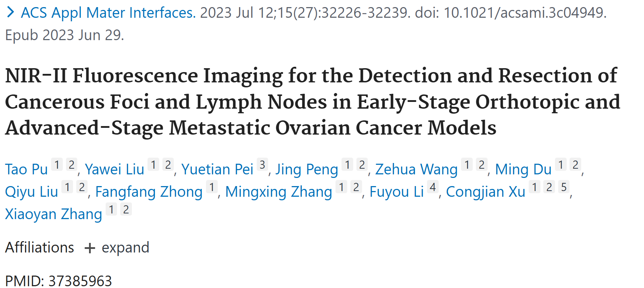Open author Tao Pu's link
Image resolution: width=644 pixels, height=288 pixels.
point(26,169)
